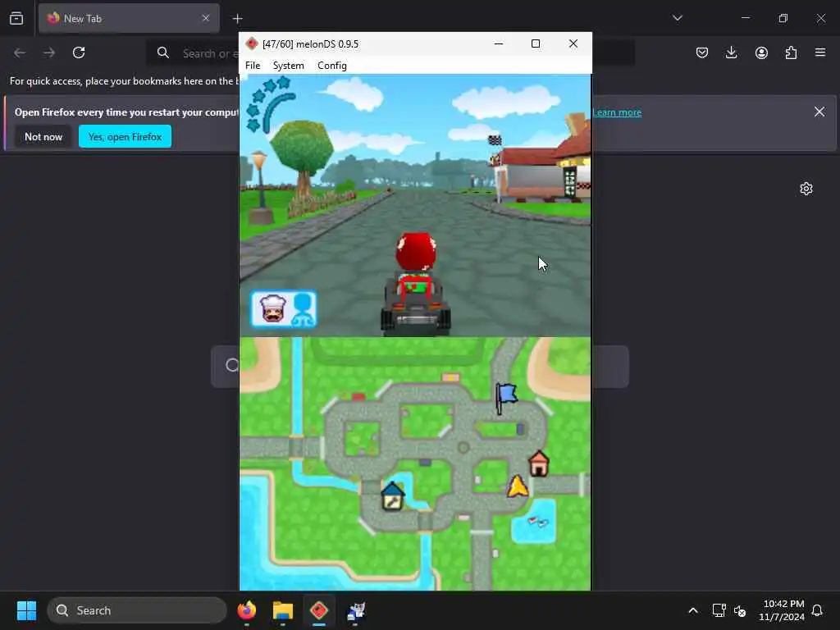This screenshot has width=840, height=630.
Task: Reload the current Firefox page
Action: pos(79,52)
